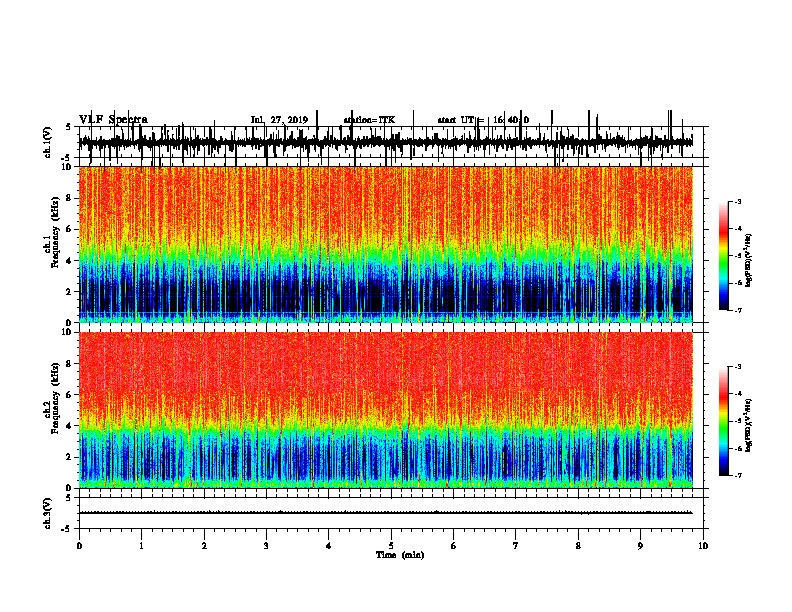The image size is (792, 612).
Task: Click the "8" kHz tick on ch.1 frequency axis
Action: coord(70,198)
